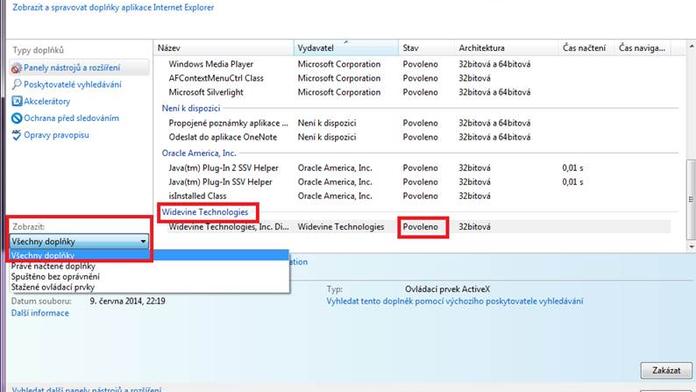This screenshot has width=696, height=392.
Task: Select the Windows Media Player add-on
Action: 211,64
